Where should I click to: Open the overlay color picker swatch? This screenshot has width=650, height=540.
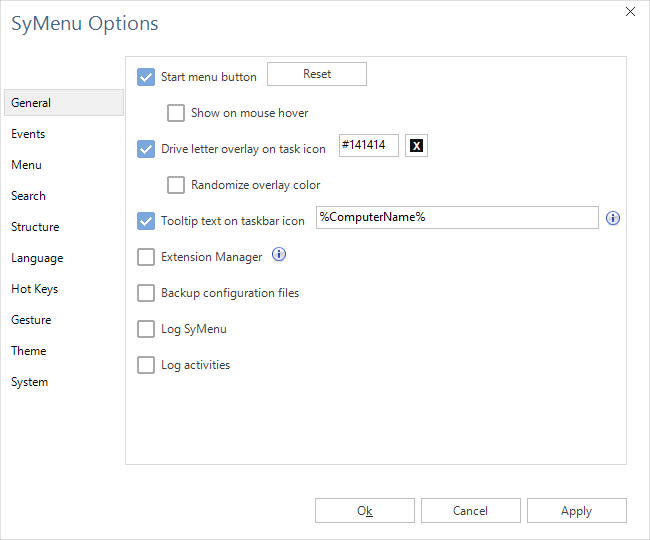[416, 145]
